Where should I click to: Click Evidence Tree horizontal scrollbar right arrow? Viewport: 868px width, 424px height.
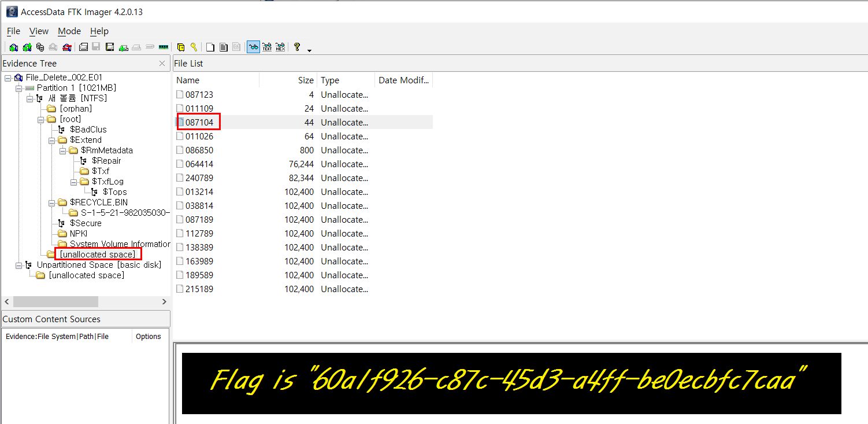click(164, 302)
